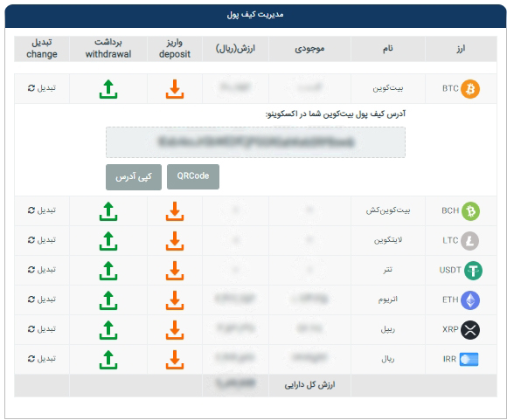Image resolution: width=507 pixels, height=420 pixels.
Task: Click the بیت‌کوین‌کش name cell
Action: click(388, 210)
